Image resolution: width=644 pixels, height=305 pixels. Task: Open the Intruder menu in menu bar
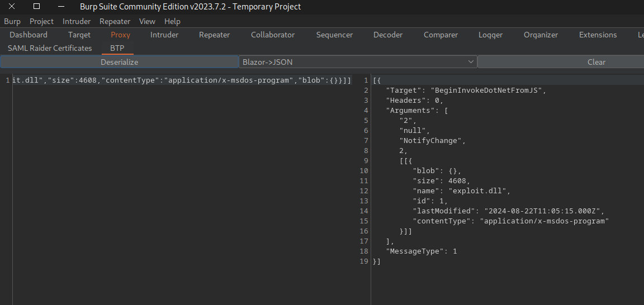[76, 21]
